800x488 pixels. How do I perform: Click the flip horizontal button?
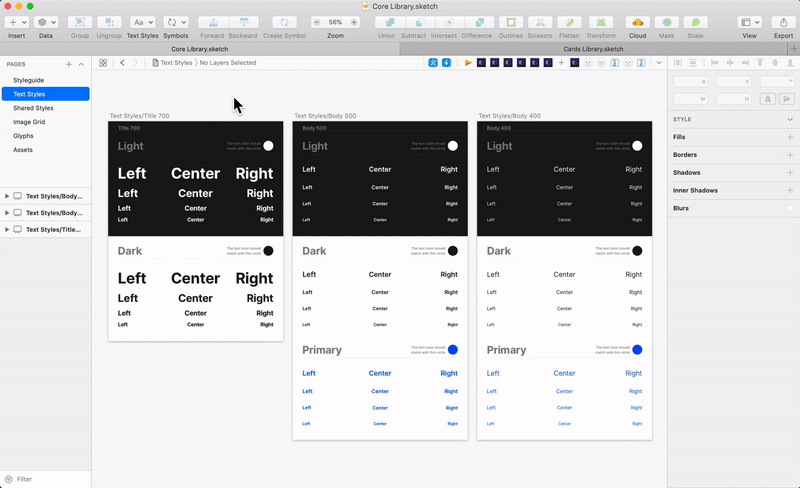pos(768,99)
